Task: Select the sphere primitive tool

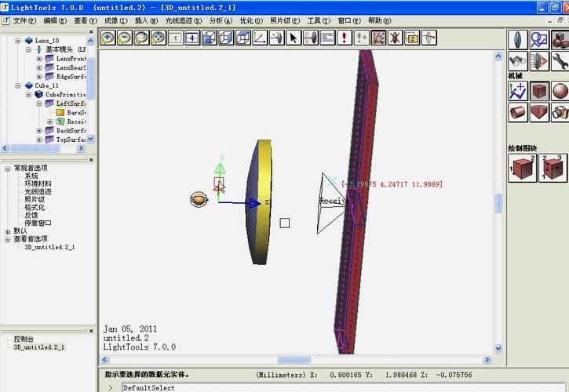Action: pos(560,92)
